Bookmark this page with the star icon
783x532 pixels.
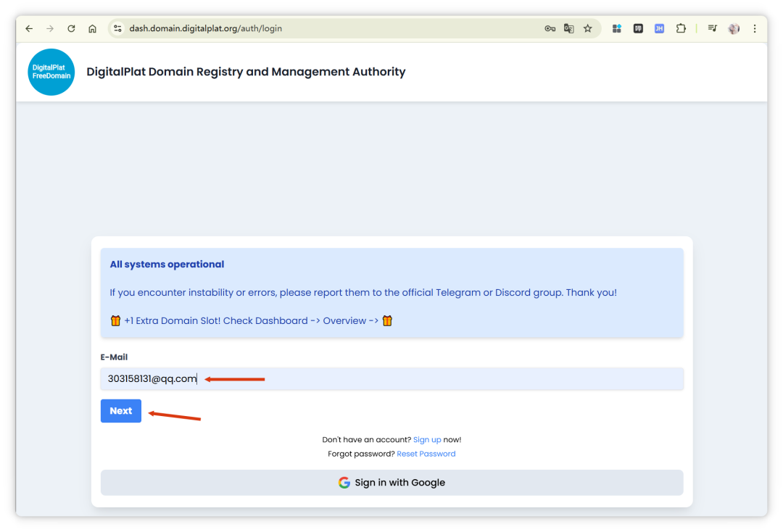pos(588,28)
